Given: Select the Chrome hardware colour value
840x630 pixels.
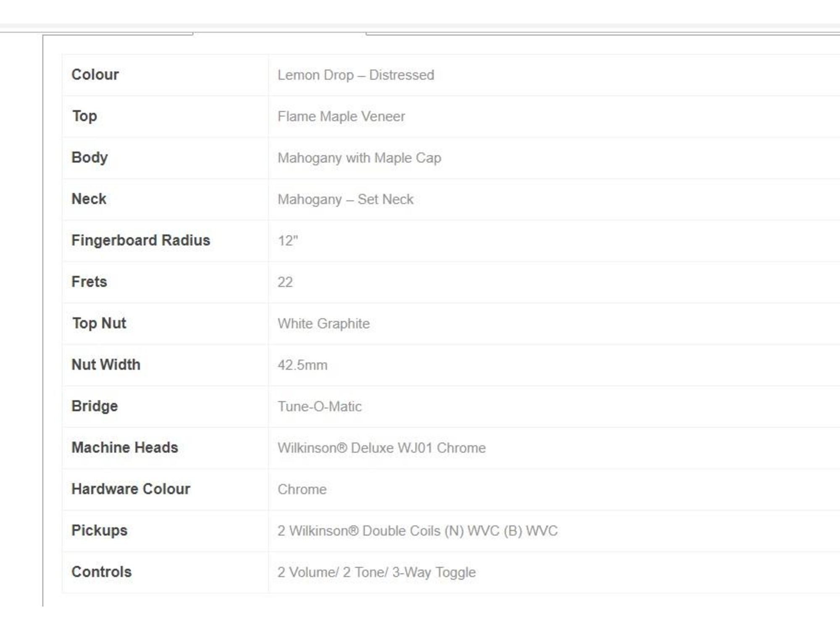Looking at the screenshot, I should point(302,489).
